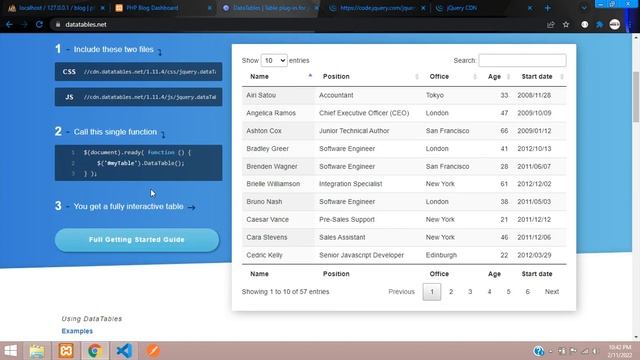Close the PHP Blog Dashboard tab
Viewport: 640px width, 360px height.
click(x=210, y=8)
